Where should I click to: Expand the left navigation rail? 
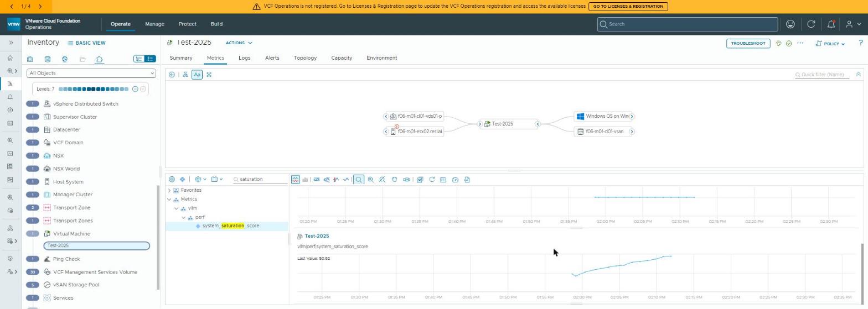coord(11,43)
